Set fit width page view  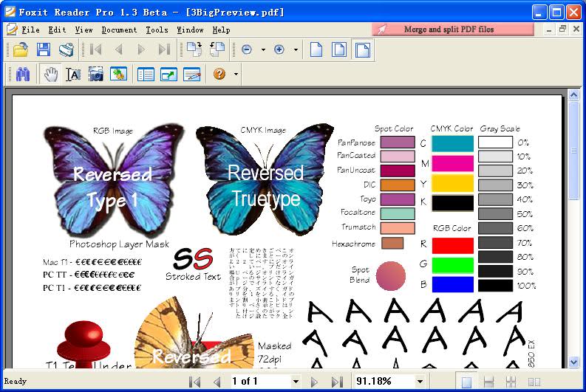coord(362,49)
